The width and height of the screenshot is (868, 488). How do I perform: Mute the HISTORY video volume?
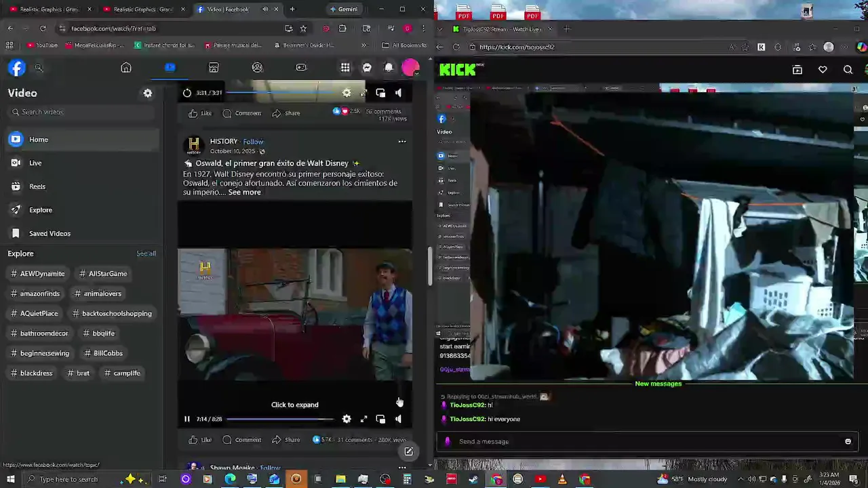(398, 420)
